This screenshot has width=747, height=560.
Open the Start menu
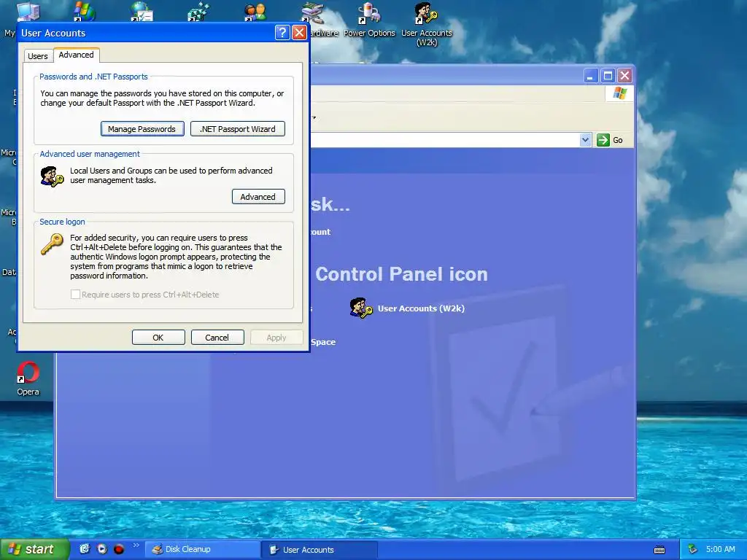[34, 550]
